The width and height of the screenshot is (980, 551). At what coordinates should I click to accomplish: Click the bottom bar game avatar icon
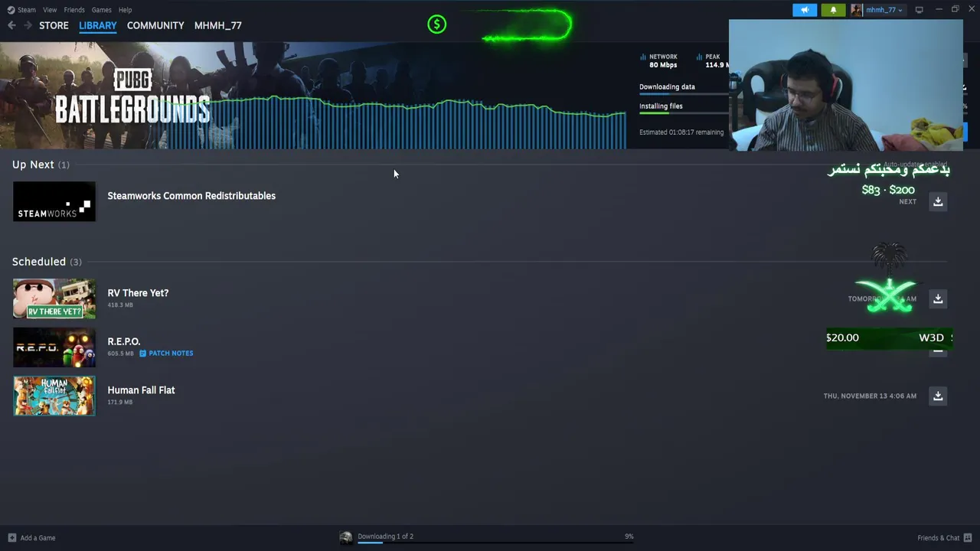click(x=346, y=537)
